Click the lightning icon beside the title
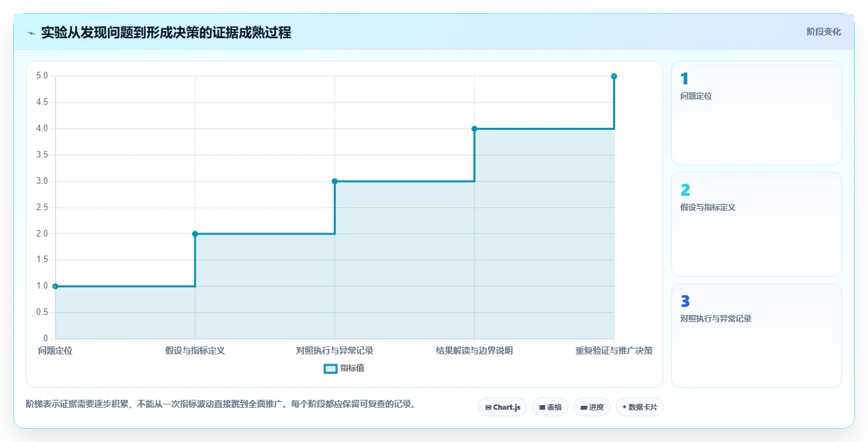This screenshot has width=868, height=442. tap(31, 32)
